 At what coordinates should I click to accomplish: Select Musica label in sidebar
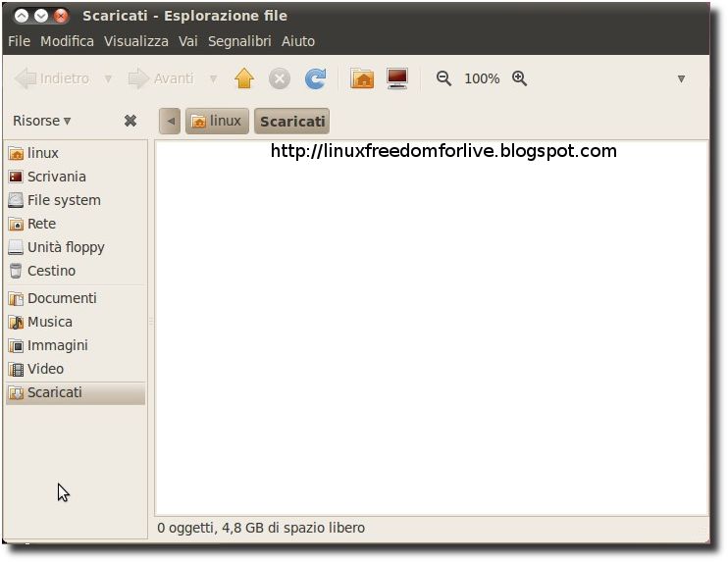(50, 322)
